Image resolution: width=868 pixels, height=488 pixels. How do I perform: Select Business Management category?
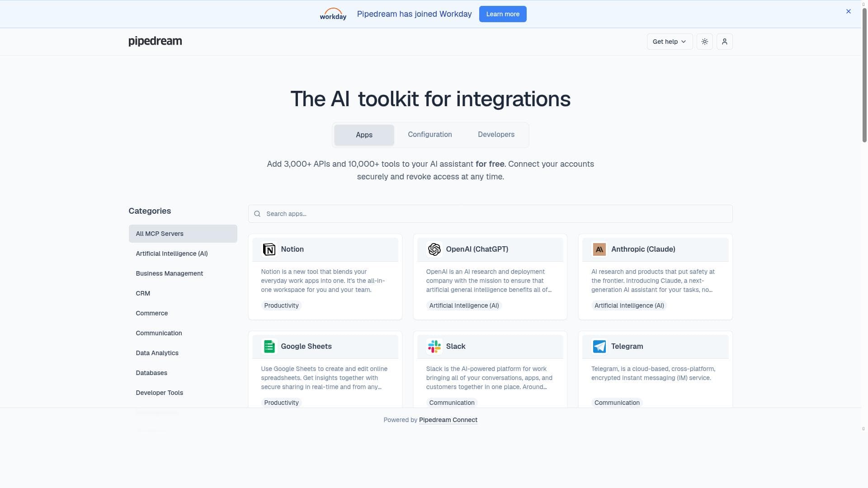pos(183,273)
